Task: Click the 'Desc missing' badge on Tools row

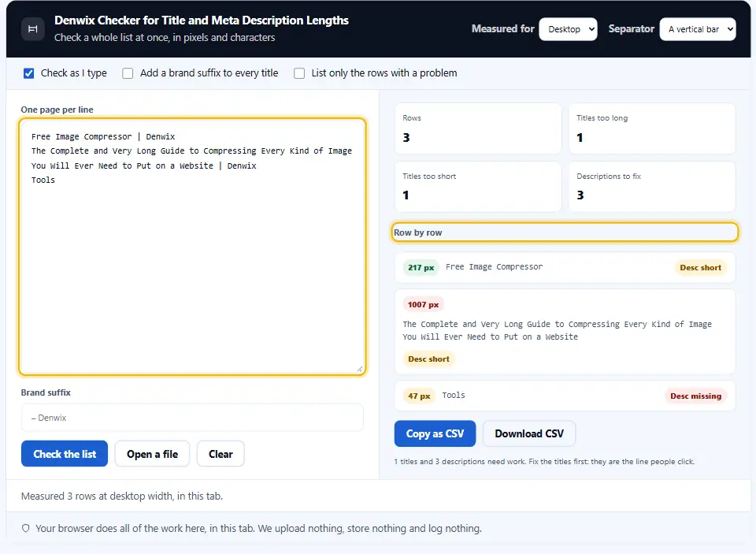Action: pyautogui.click(x=695, y=396)
